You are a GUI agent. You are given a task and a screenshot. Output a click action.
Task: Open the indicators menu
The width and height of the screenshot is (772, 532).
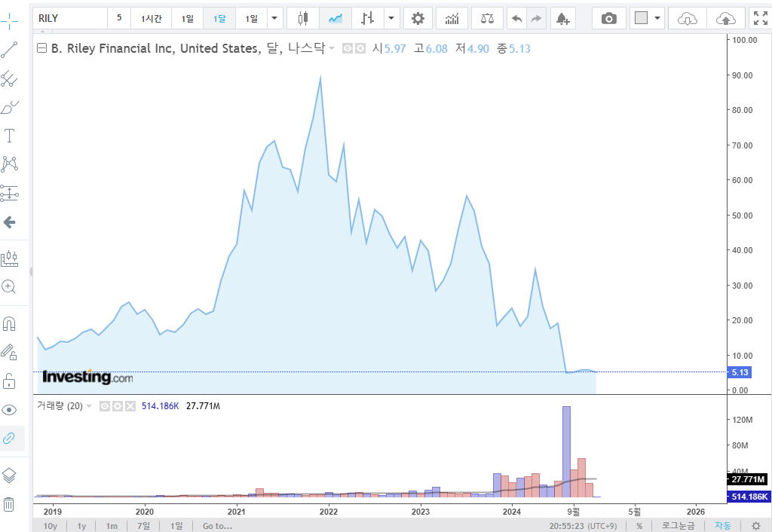click(452, 19)
